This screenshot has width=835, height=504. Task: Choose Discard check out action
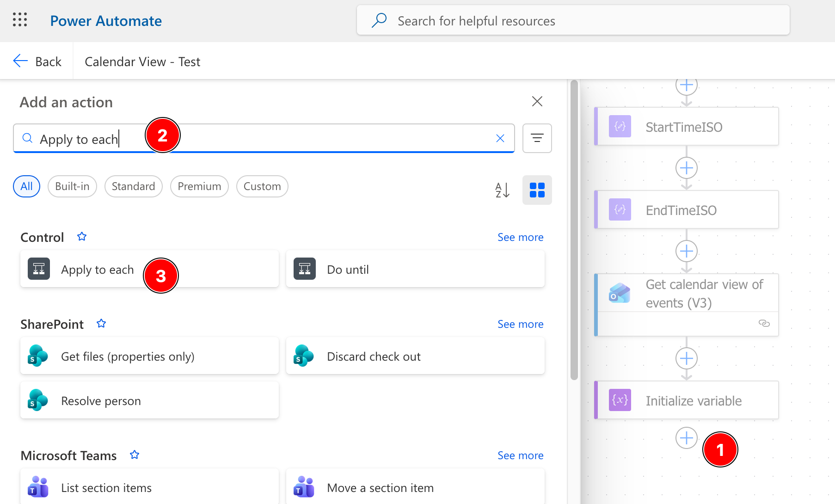point(415,356)
